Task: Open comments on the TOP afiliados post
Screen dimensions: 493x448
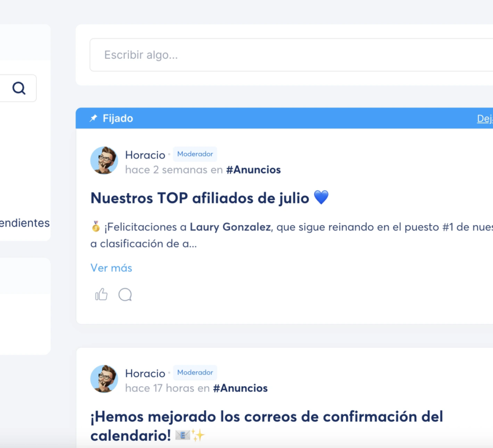Action: 125,294
